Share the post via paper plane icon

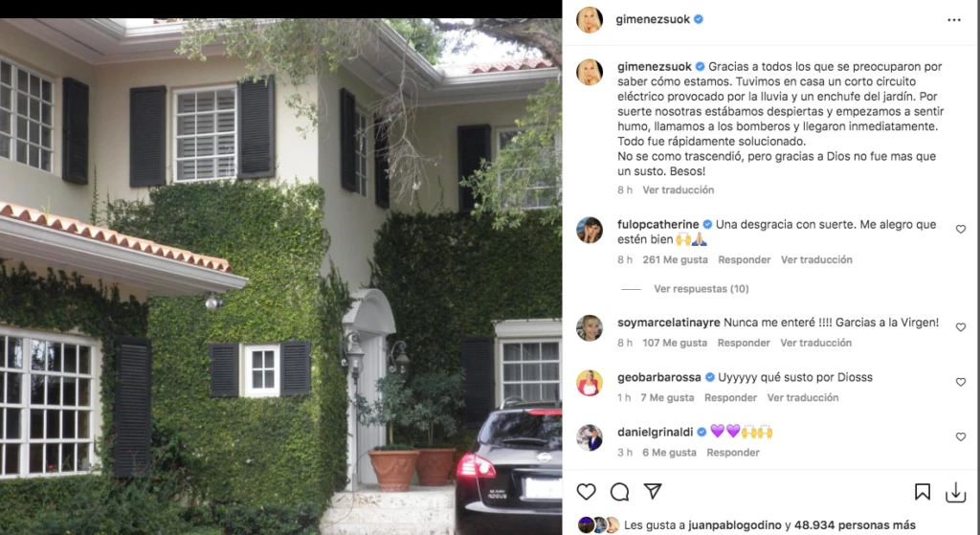pos(653,491)
